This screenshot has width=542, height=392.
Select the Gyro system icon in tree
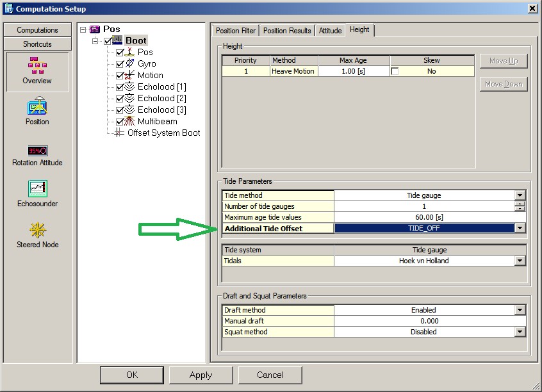(130, 64)
